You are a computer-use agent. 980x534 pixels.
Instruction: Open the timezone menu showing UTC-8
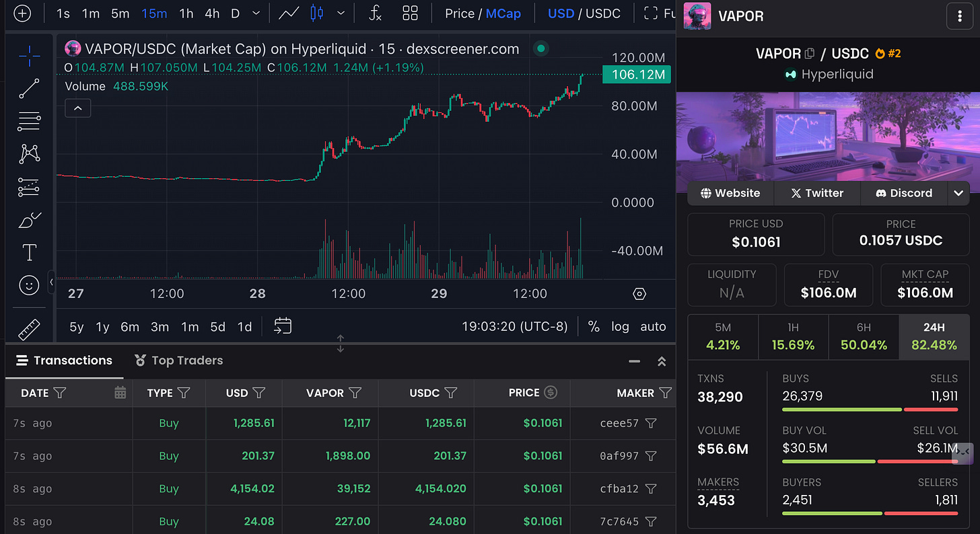515,327
